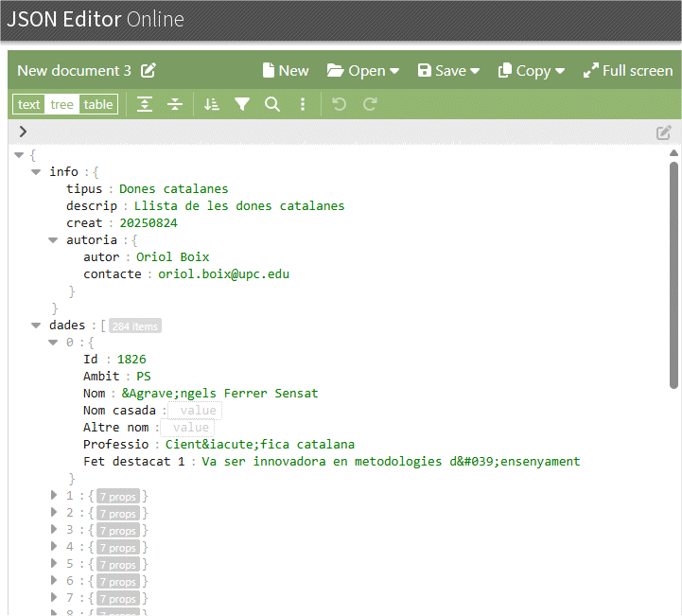Switch editor to Full screen

[x=628, y=70]
